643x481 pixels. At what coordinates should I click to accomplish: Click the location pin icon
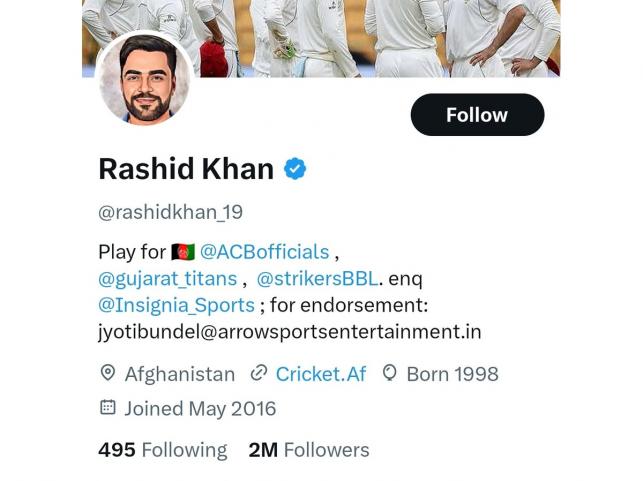coord(108,374)
